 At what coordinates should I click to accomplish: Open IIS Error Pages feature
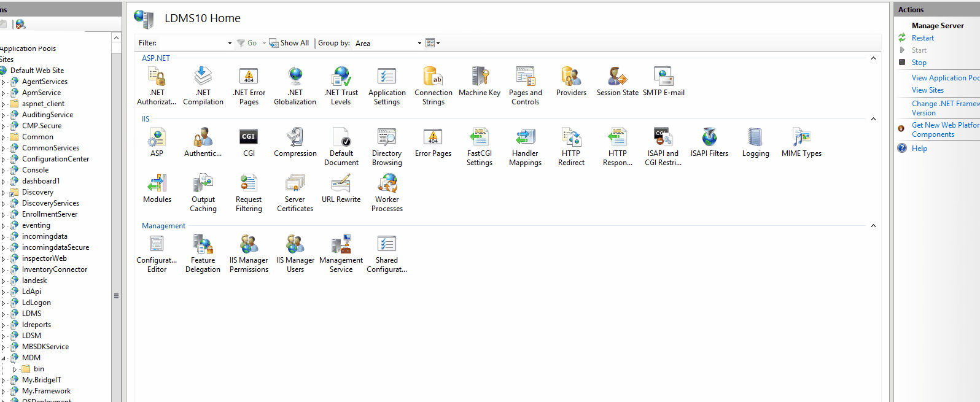point(434,142)
